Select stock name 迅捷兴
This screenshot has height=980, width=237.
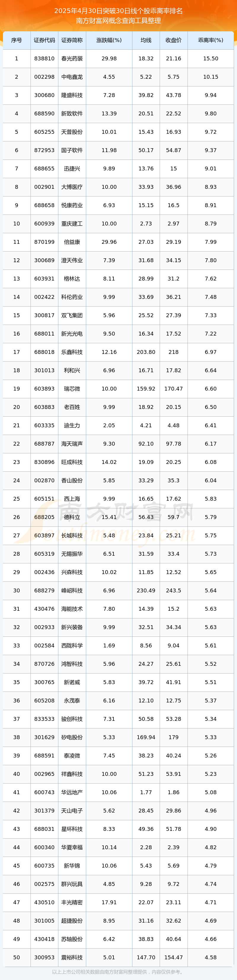coord(72,169)
